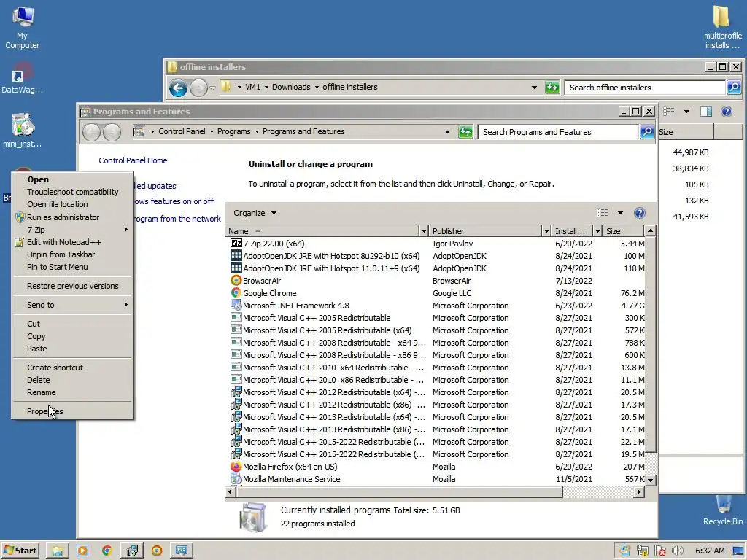This screenshot has width=747, height=560.
Task: Click the Search offline installers field
Action: (645, 87)
